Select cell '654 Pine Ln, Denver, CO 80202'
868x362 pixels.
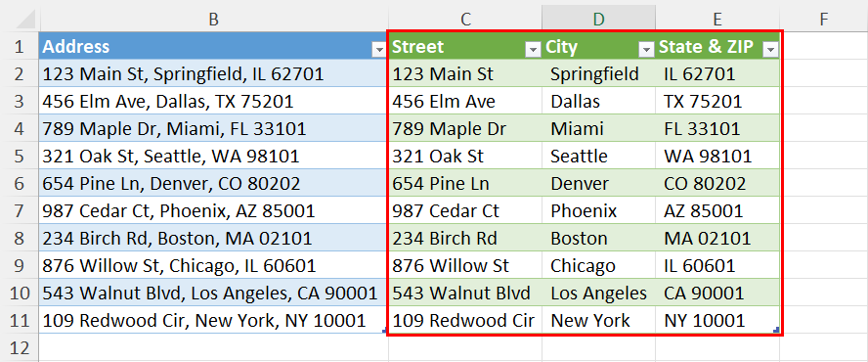pos(214,183)
